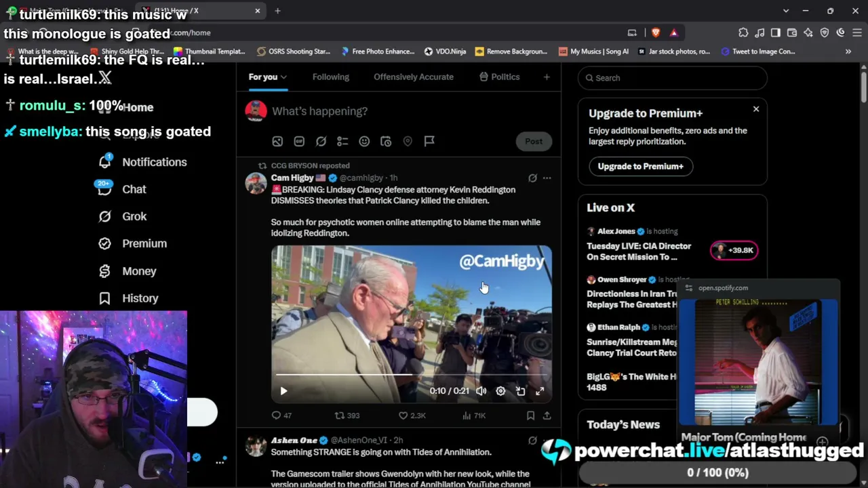Open History in the sidebar
This screenshot has width=868, height=488.
pos(128,298)
